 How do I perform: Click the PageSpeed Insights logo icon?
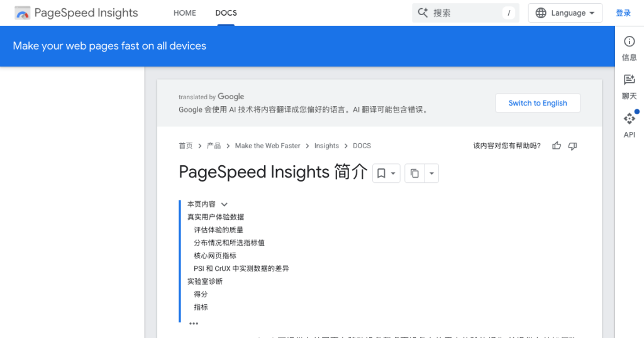coord(22,13)
